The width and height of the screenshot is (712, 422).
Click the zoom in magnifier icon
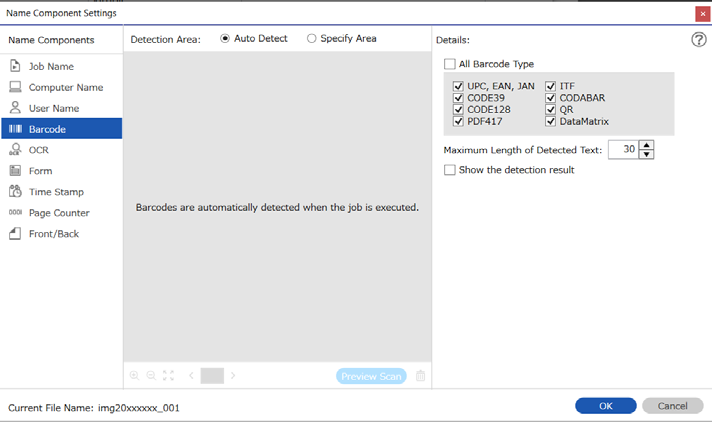[134, 376]
